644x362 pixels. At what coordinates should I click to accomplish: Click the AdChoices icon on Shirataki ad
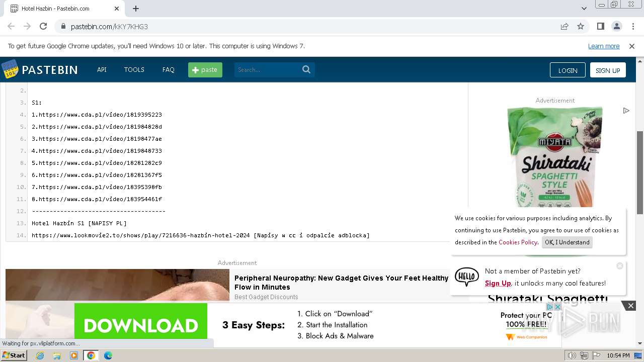(x=626, y=111)
